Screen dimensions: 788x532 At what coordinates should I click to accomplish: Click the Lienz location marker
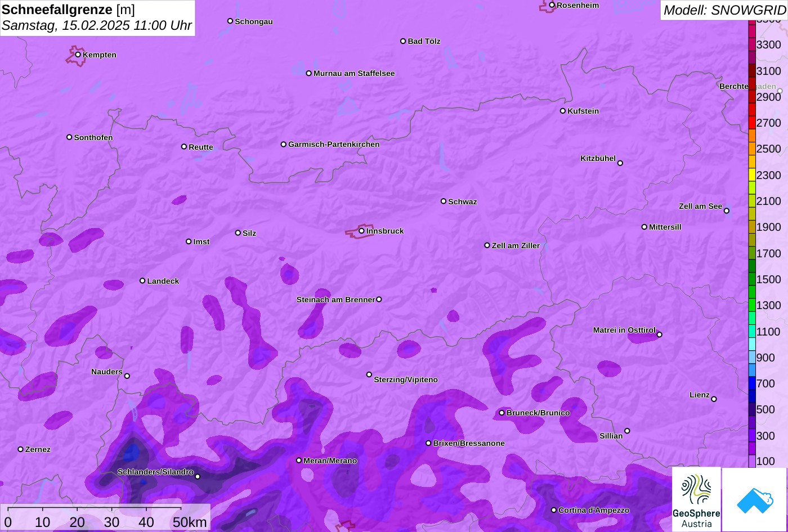coord(714,399)
